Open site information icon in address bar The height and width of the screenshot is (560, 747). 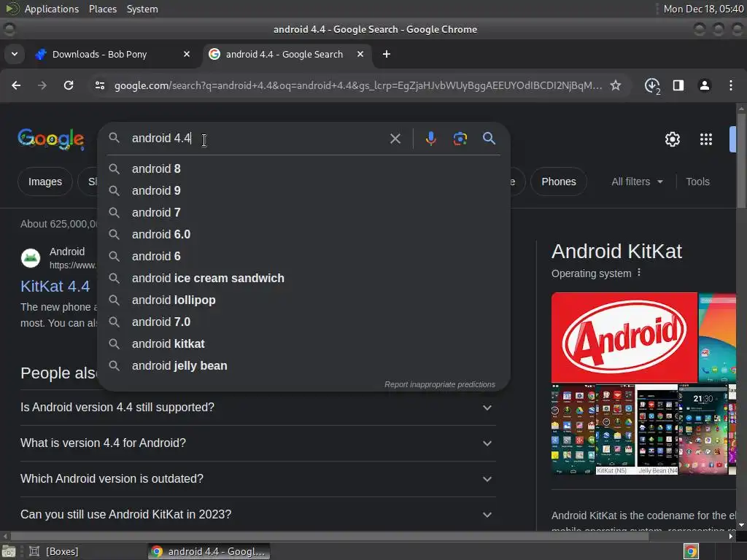tap(99, 85)
